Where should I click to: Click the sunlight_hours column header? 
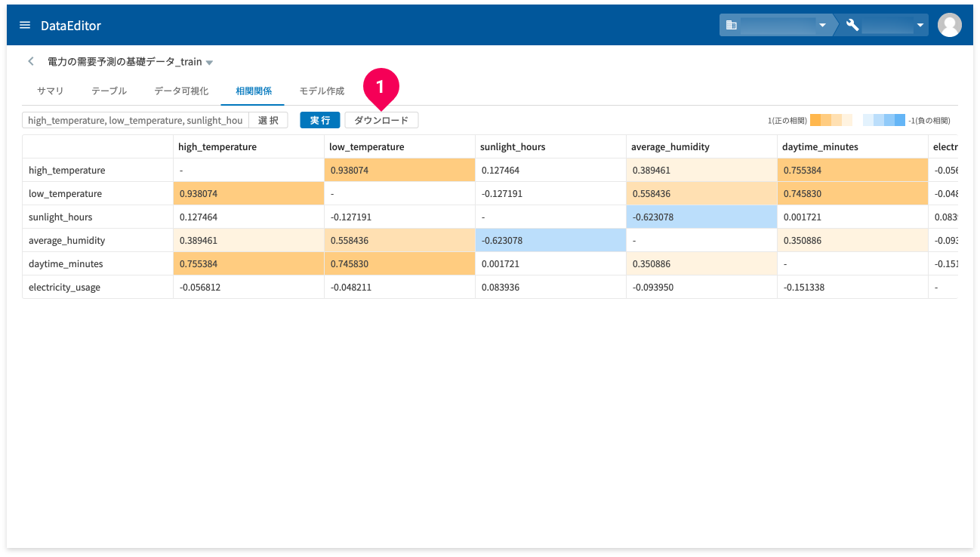(x=550, y=146)
